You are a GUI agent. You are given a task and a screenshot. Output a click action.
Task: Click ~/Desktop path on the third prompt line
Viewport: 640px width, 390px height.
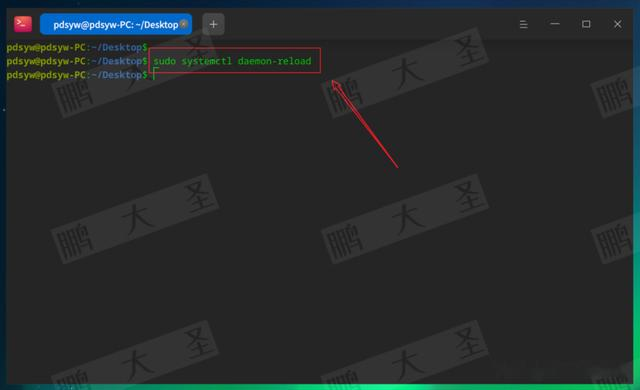click(116, 75)
